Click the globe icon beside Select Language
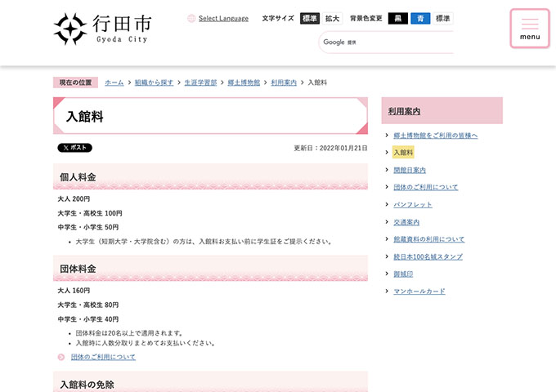Viewport: 556px width, 392px height. coord(191,19)
